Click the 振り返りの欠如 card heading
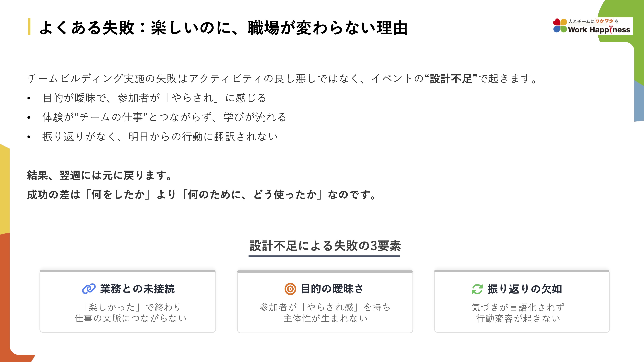 525,289
